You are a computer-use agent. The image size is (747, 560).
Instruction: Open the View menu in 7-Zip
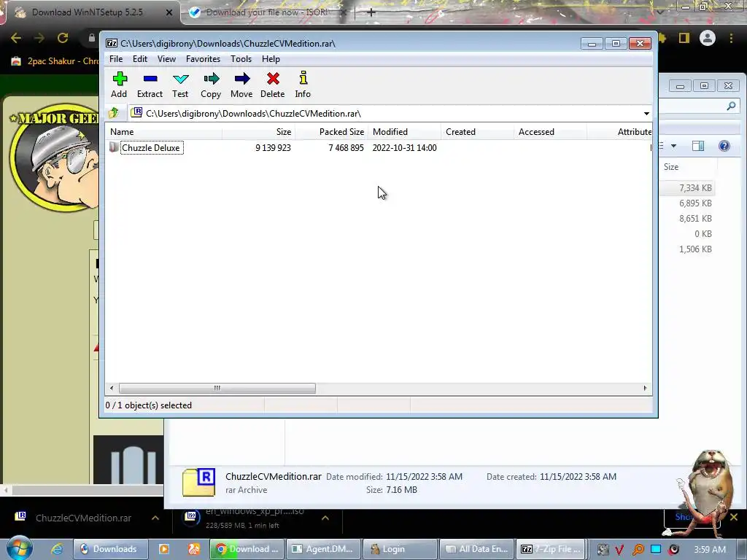click(x=166, y=59)
